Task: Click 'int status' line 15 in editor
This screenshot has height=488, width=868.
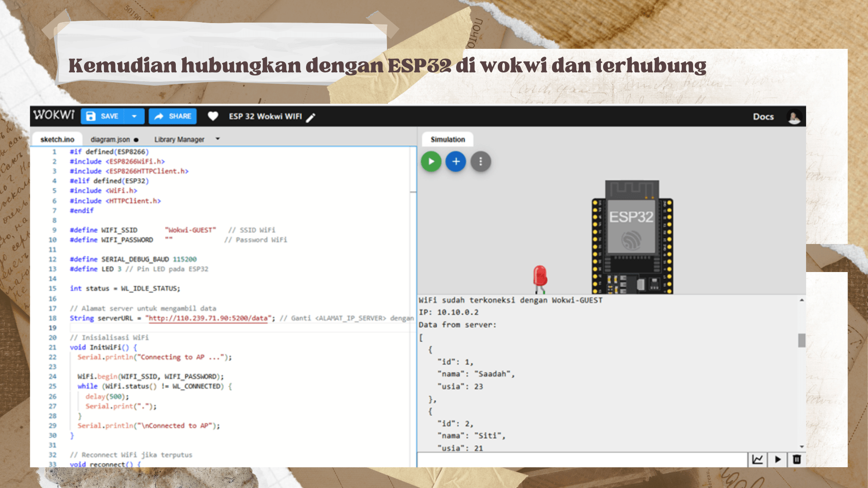Action: 125,288
